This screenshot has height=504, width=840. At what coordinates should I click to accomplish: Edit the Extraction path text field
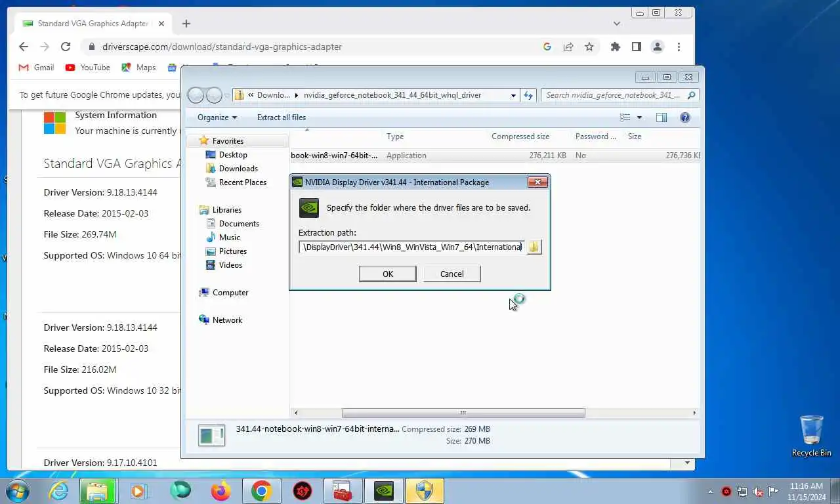pyautogui.click(x=411, y=247)
